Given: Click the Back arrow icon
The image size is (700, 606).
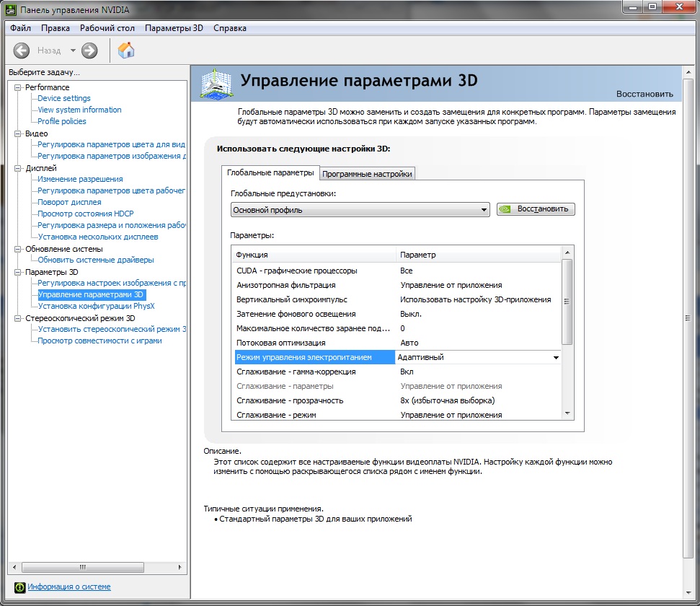Looking at the screenshot, I should [x=22, y=50].
